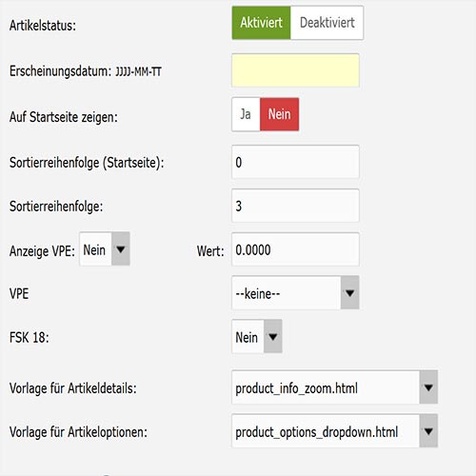Open the Anzeige VPE dropdown arrow
Screen dimensions: 476x476
[x=121, y=249]
